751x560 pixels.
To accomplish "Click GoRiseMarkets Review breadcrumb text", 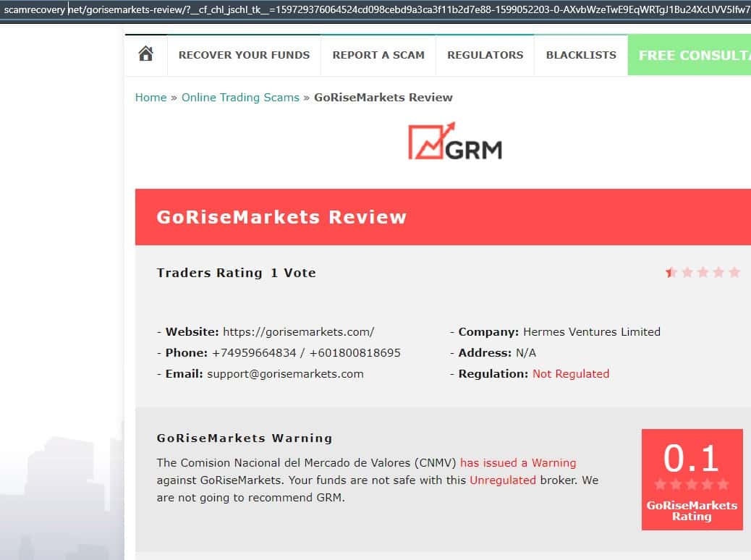I will [x=383, y=97].
